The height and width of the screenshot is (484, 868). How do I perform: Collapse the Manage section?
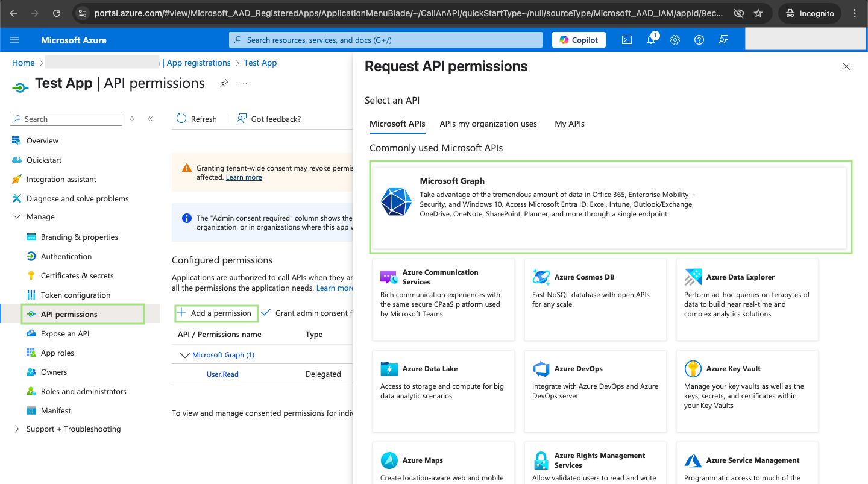pos(17,217)
